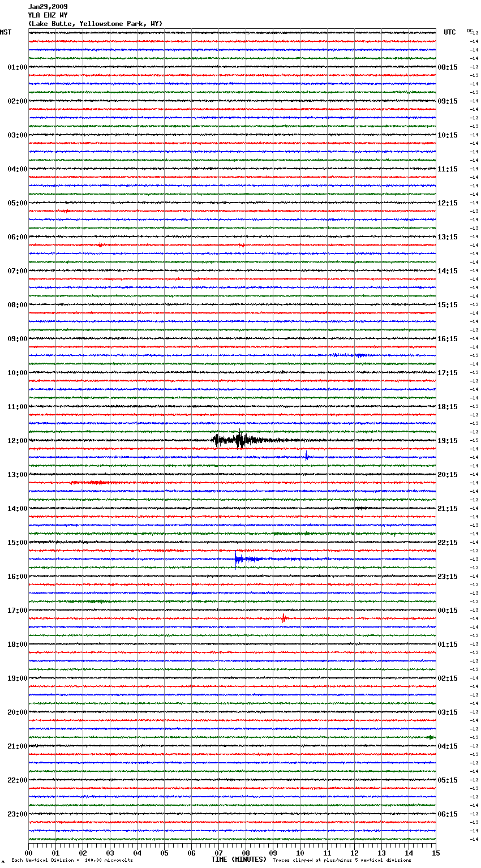The height and width of the screenshot is (868, 481).
Task: Click the minute 05 tick label on axis
Action: [x=164, y=853]
